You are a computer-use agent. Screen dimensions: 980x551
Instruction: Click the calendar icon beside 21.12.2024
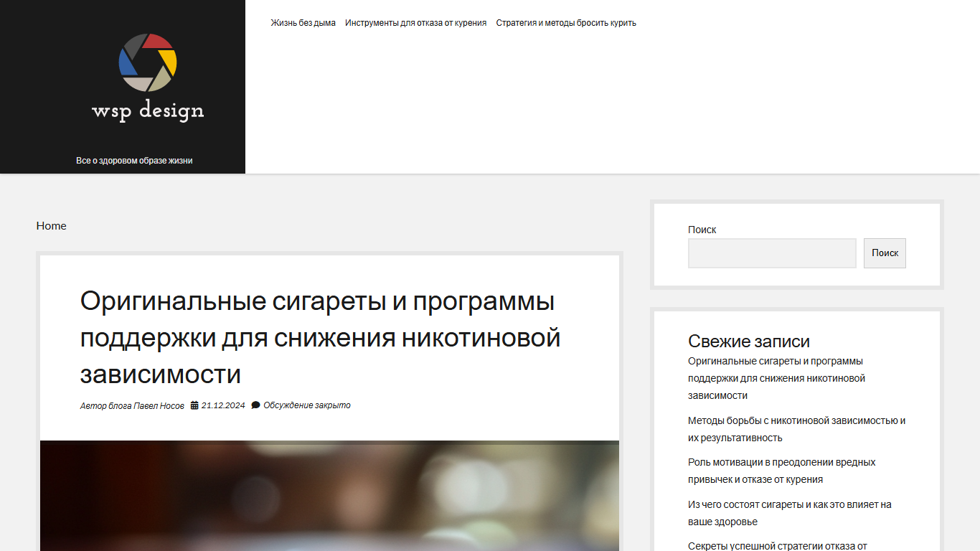pyautogui.click(x=194, y=405)
